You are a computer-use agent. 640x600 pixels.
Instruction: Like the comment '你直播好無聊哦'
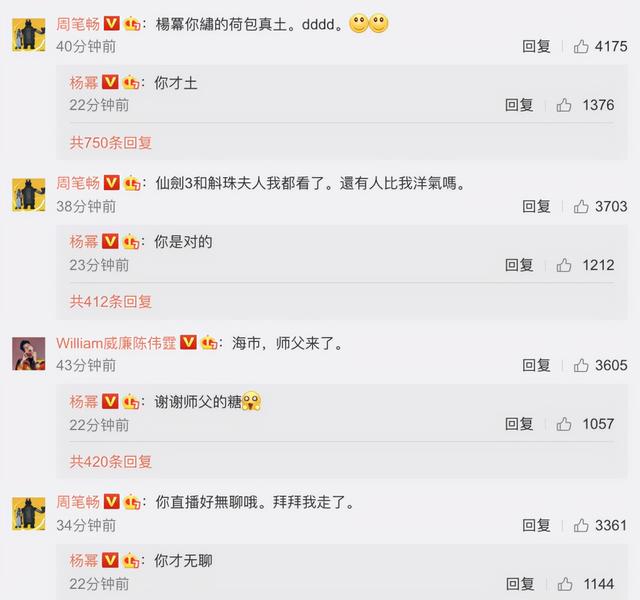[581, 525]
